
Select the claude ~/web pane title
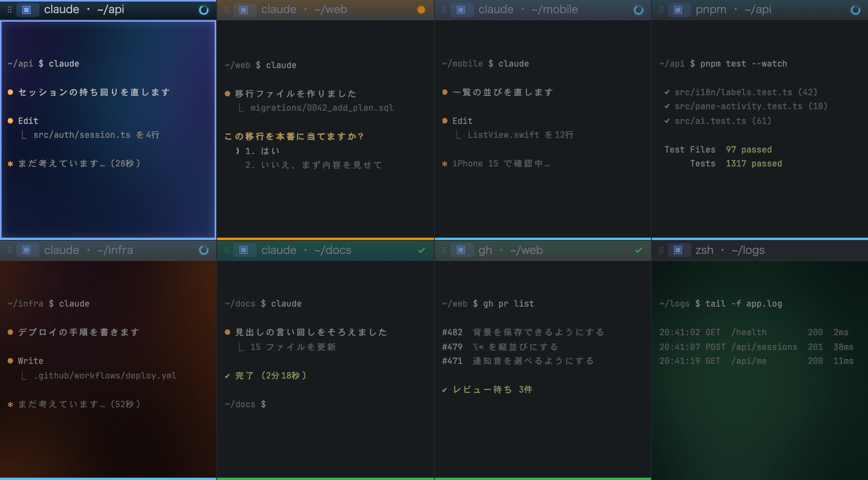coord(304,9)
